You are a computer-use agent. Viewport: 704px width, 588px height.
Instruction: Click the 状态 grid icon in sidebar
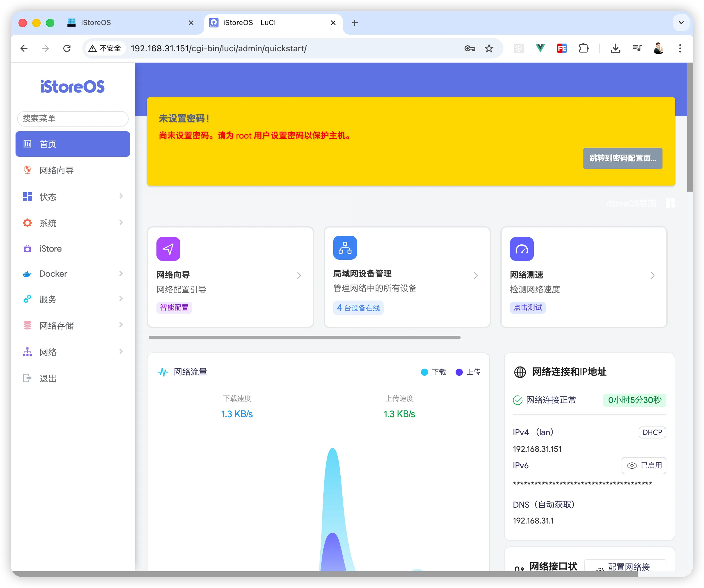[x=27, y=196]
